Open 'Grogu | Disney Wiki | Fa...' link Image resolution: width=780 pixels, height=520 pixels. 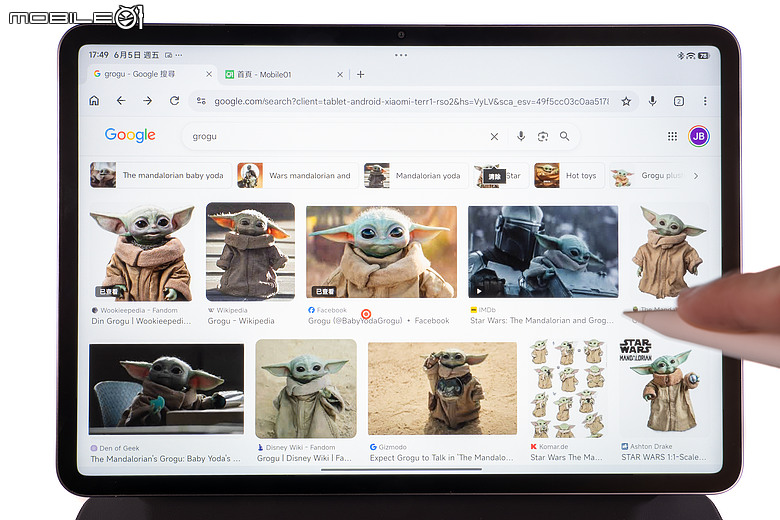click(x=304, y=458)
